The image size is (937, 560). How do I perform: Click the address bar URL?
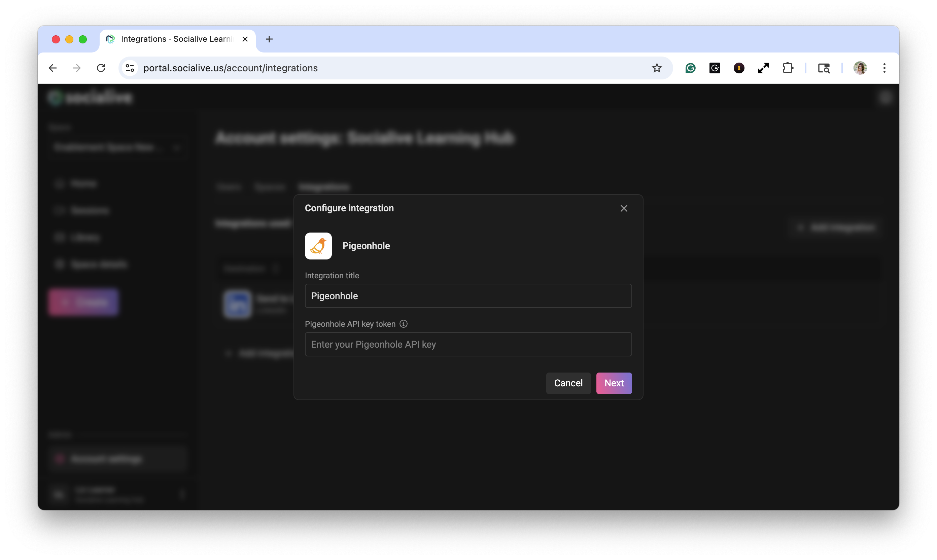(230, 68)
